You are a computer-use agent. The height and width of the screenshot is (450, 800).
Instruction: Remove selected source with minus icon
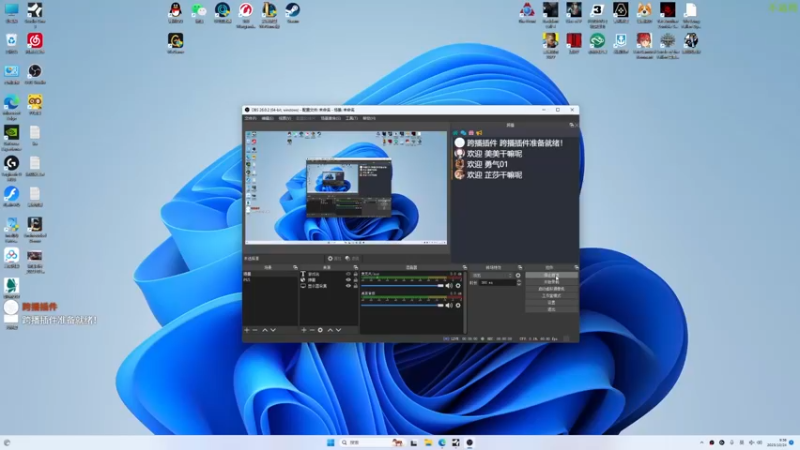pyautogui.click(x=312, y=330)
